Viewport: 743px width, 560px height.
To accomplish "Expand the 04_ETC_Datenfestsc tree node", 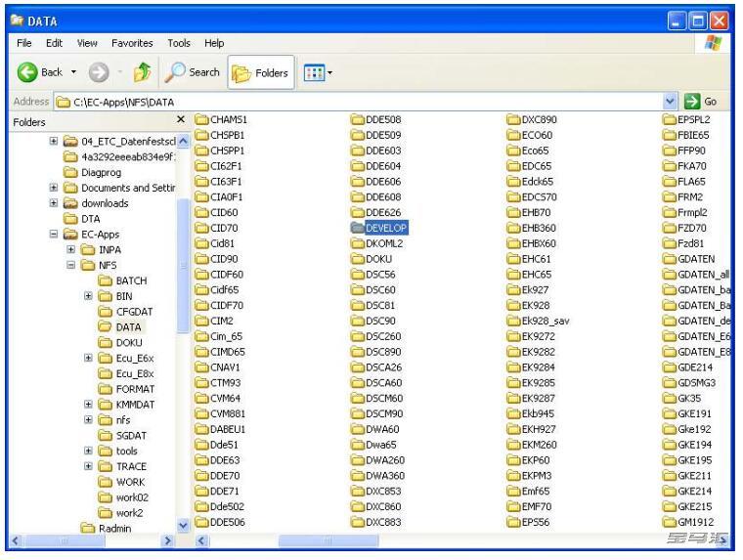I will (x=54, y=141).
